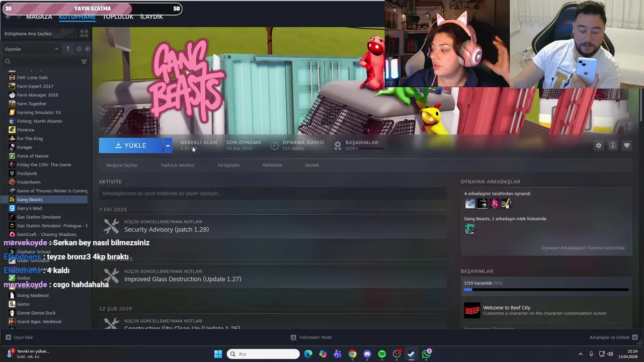644x362 pixels.
Task: Open Copilot from taskbar
Action: coord(323,354)
